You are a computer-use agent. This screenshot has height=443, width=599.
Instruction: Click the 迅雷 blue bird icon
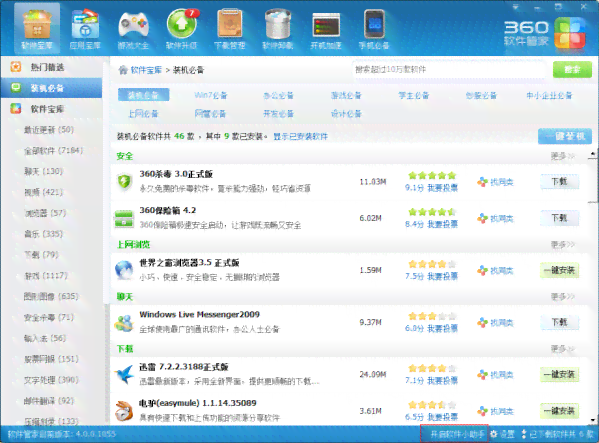point(124,375)
